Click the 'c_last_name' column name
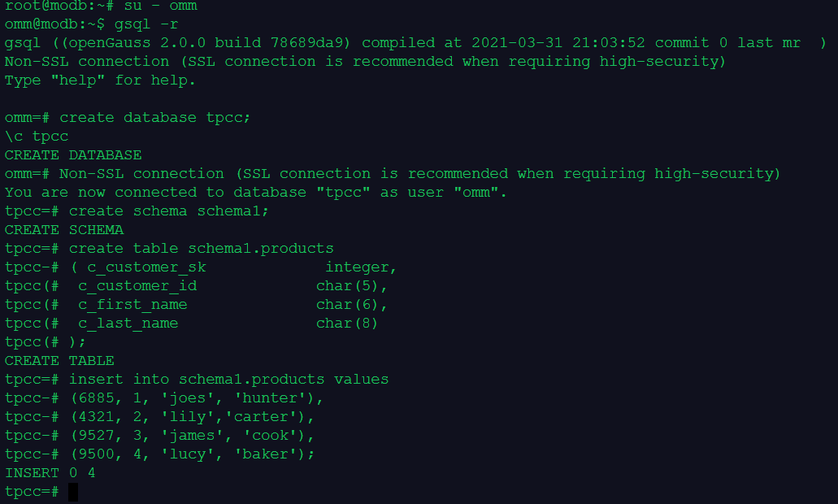Image resolution: width=838 pixels, height=504 pixels. point(128,324)
